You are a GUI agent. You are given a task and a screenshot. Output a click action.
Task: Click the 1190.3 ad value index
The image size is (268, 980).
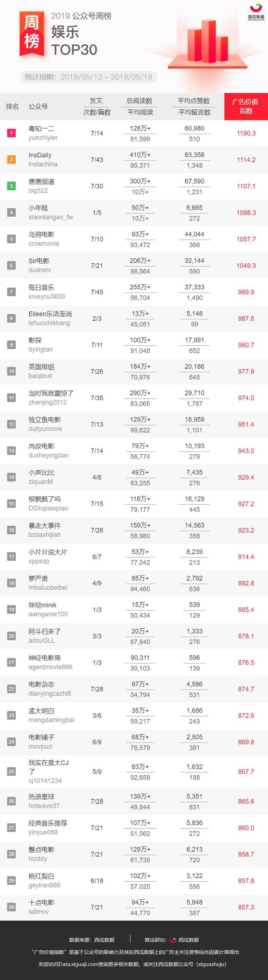pyautogui.click(x=246, y=133)
